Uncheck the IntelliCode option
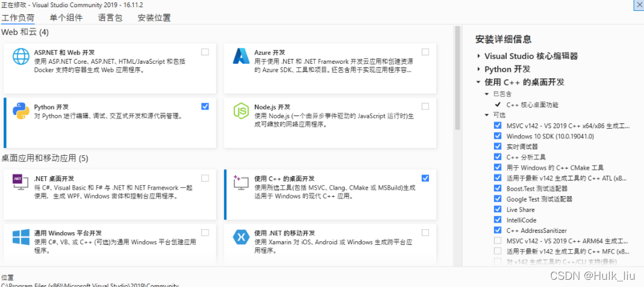The image size is (644, 287). 498,220
